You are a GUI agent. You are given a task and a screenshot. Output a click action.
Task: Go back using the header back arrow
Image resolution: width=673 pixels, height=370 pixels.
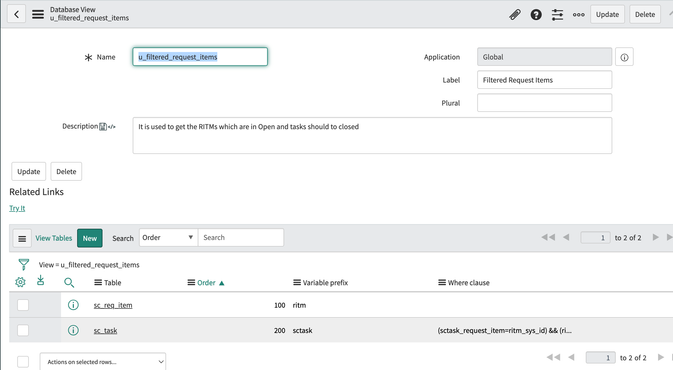click(x=16, y=15)
